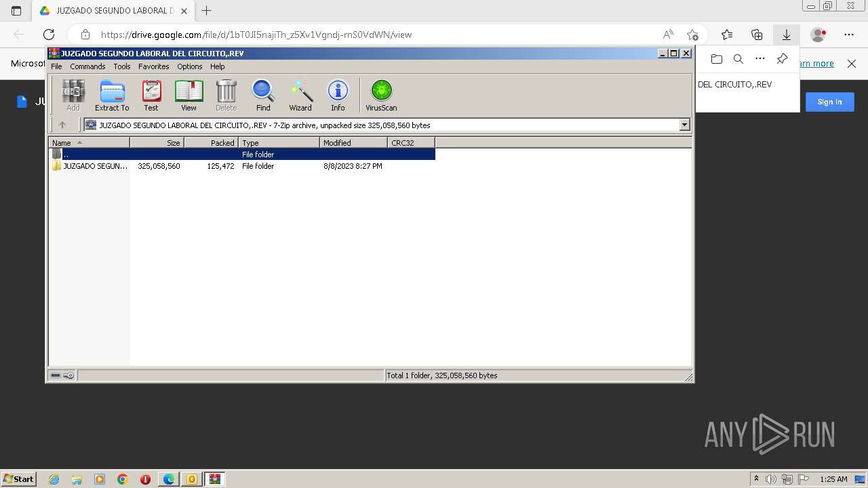Sort by Packed column header
Viewport: 868px width, 488px height.
[211, 142]
